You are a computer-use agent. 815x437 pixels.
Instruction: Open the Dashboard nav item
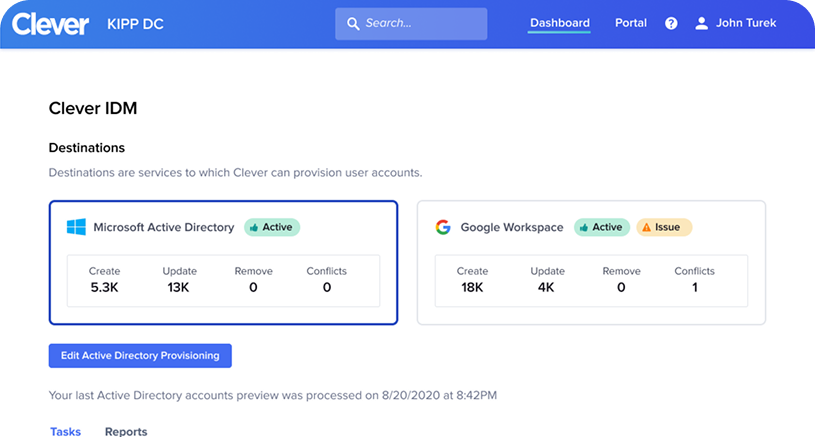[x=559, y=23]
